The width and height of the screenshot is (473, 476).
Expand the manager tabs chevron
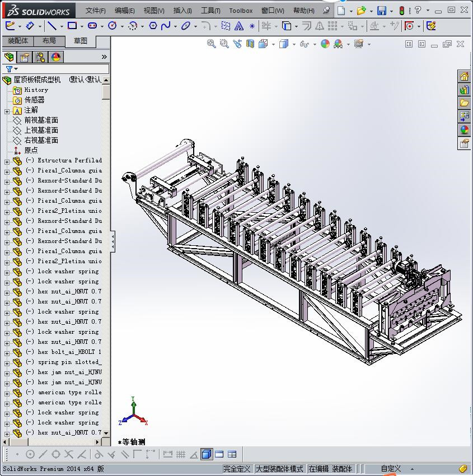click(104, 57)
